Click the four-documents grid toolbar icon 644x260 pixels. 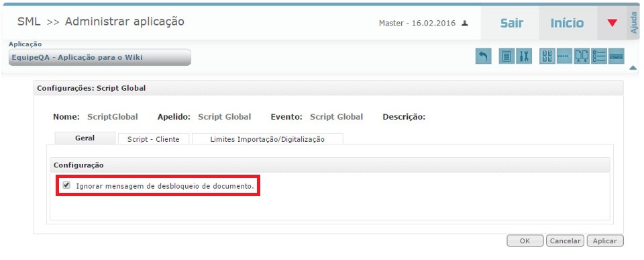coord(547,56)
